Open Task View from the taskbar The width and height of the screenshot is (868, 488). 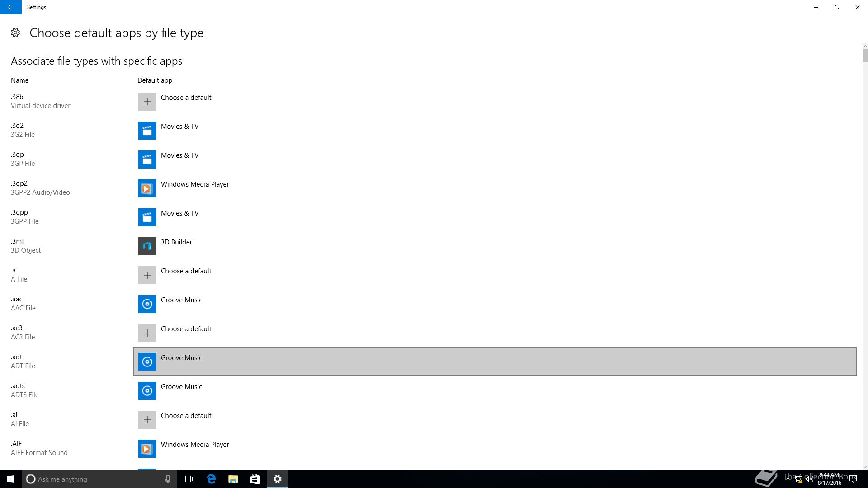pyautogui.click(x=188, y=479)
